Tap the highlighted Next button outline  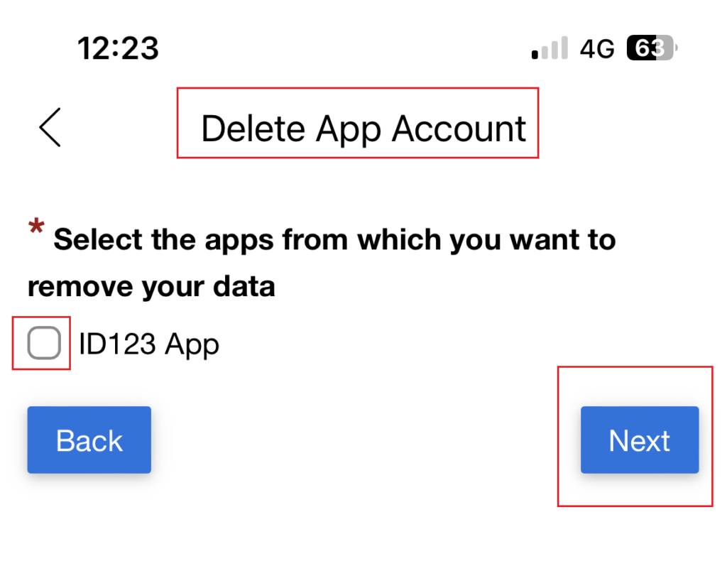tap(638, 440)
